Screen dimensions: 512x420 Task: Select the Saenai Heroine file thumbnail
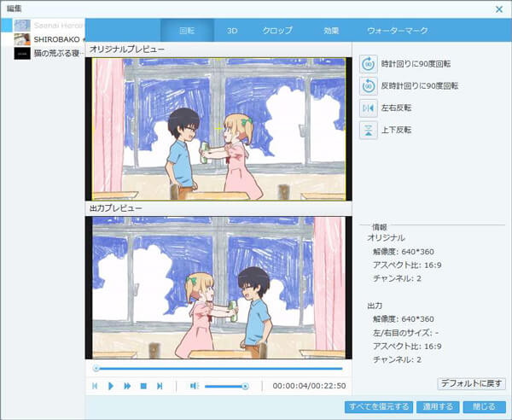tap(22, 25)
